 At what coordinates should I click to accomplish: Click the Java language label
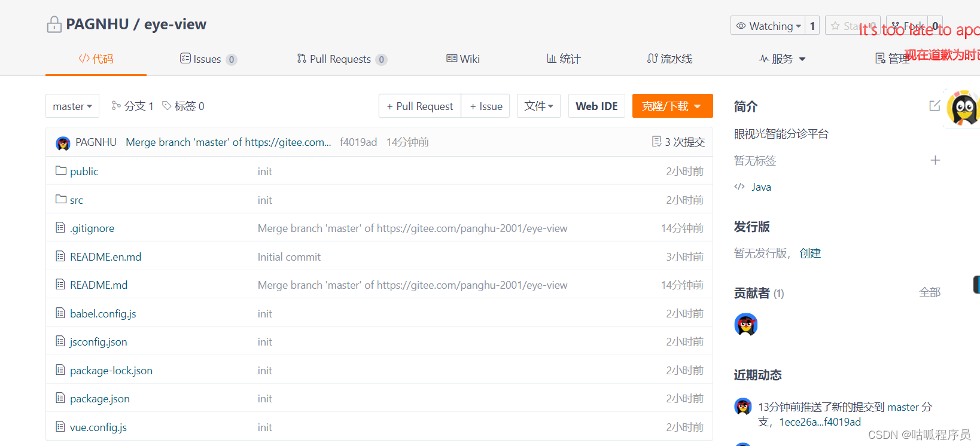tap(761, 187)
